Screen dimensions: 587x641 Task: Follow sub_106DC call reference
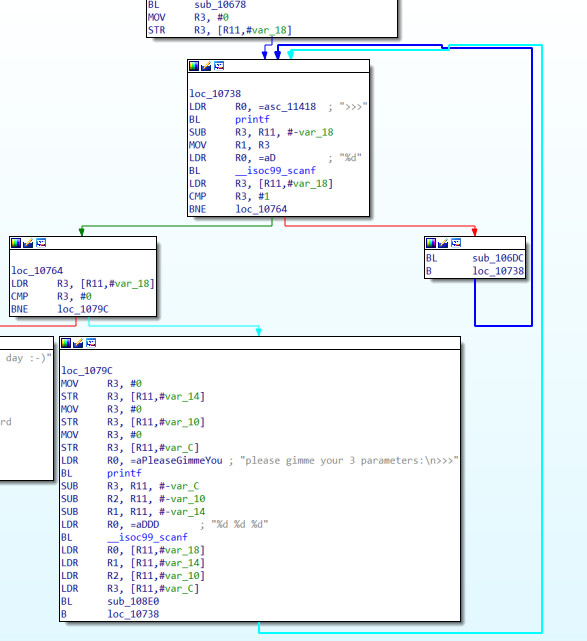(497, 258)
